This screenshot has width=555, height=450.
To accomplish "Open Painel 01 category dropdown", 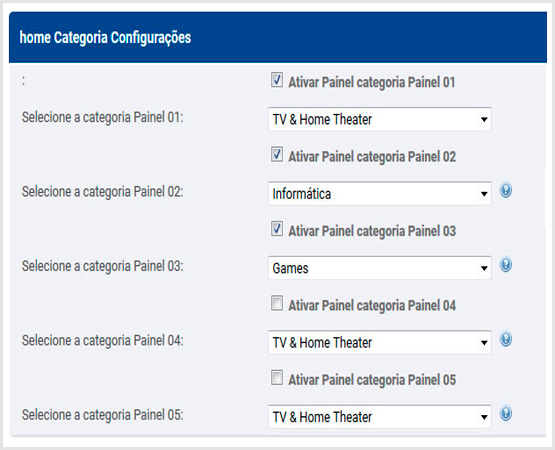I will (x=379, y=119).
